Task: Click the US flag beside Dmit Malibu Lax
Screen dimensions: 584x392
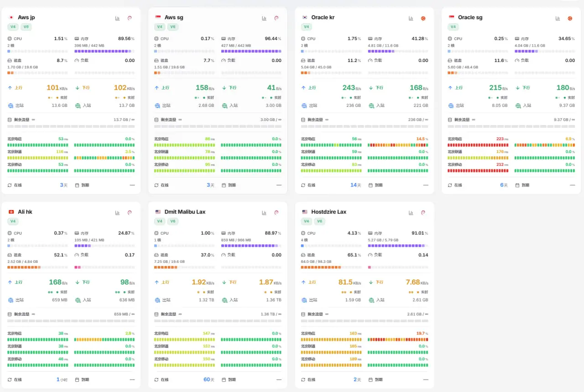Action: click(158, 212)
